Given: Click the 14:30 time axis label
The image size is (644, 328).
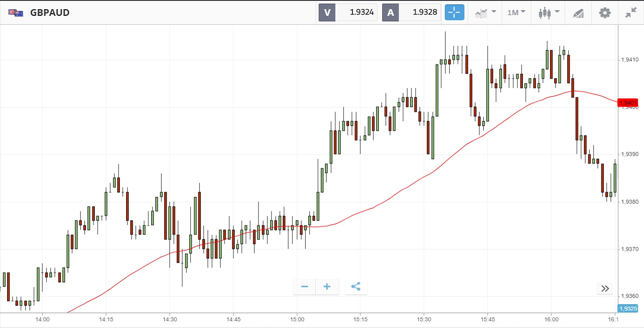Looking at the screenshot, I should point(170,319).
